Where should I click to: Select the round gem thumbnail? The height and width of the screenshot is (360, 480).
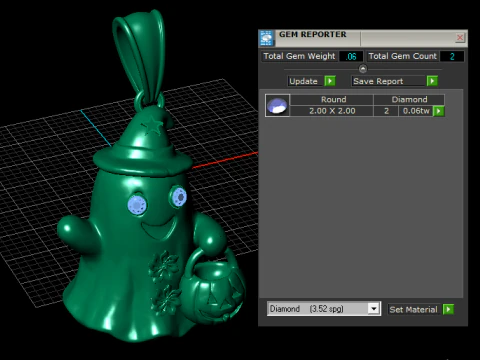tap(277, 105)
